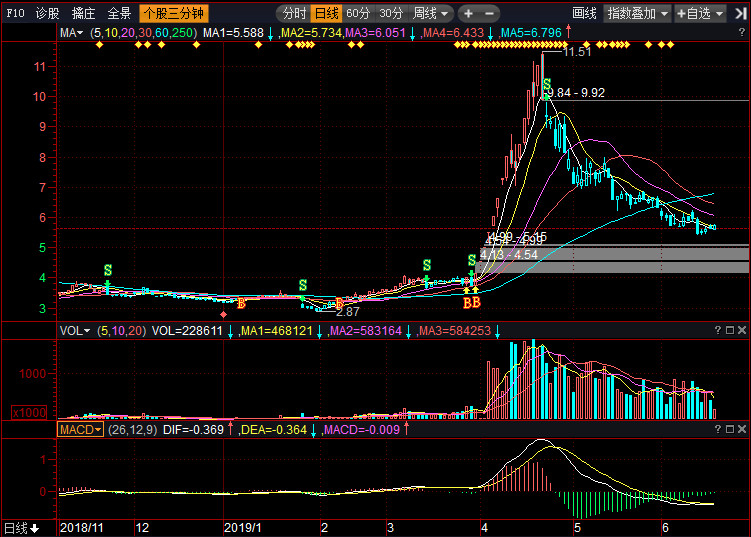Open the 日线 period selector at bottom-left

coord(21,528)
